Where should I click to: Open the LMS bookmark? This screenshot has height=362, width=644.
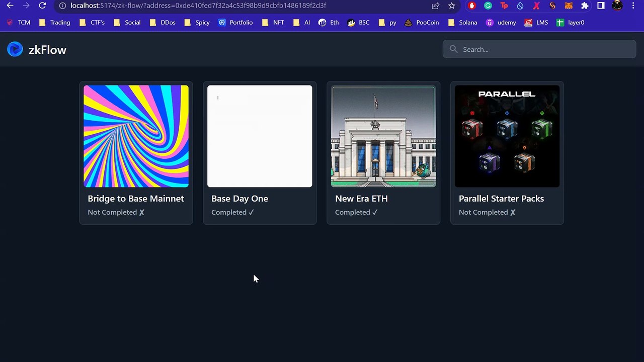tap(536, 23)
